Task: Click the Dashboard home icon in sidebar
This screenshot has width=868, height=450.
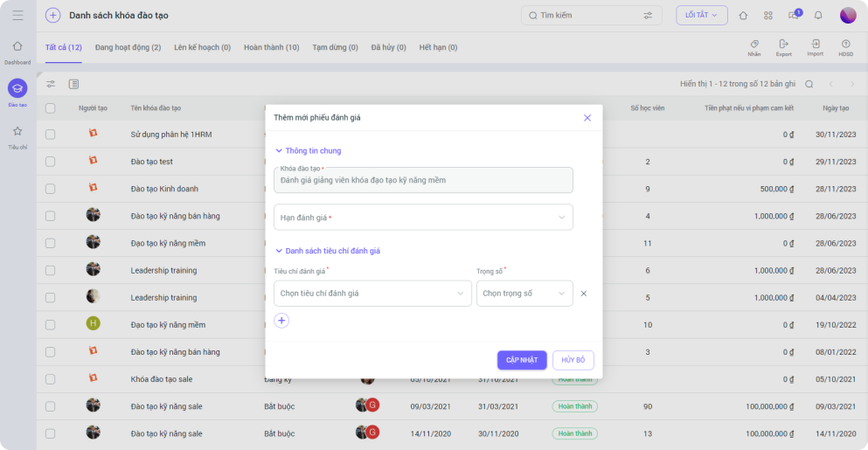Action: 17,46
